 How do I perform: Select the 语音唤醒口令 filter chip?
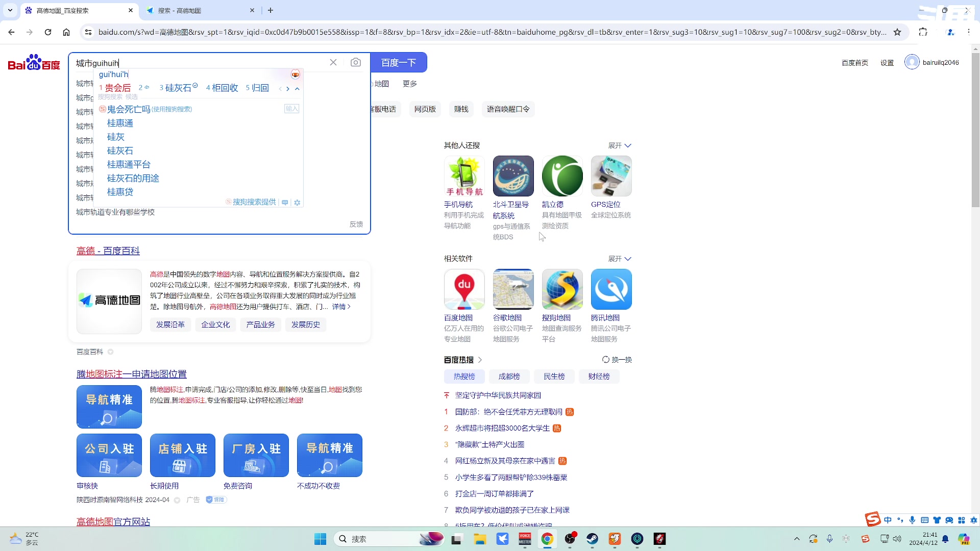point(508,109)
